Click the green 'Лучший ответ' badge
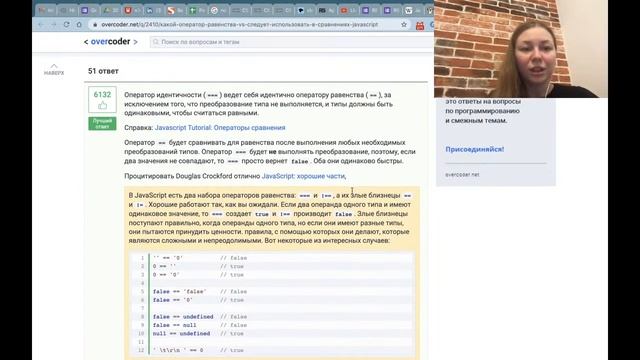The width and height of the screenshot is (640, 360). pos(102,124)
